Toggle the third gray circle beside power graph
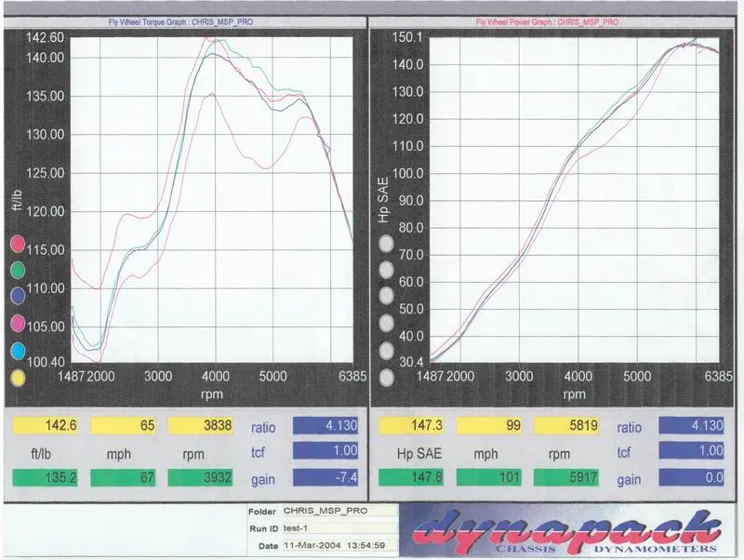 (386, 297)
